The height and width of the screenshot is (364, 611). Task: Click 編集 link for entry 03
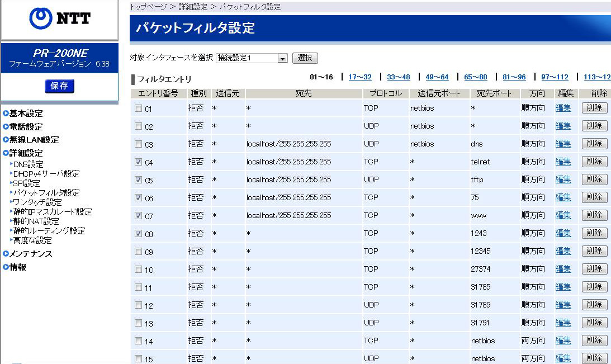click(563, 144)
